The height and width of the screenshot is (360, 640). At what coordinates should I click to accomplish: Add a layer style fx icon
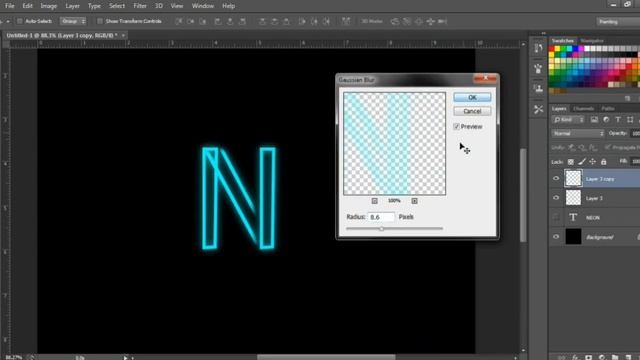point(575,357)
